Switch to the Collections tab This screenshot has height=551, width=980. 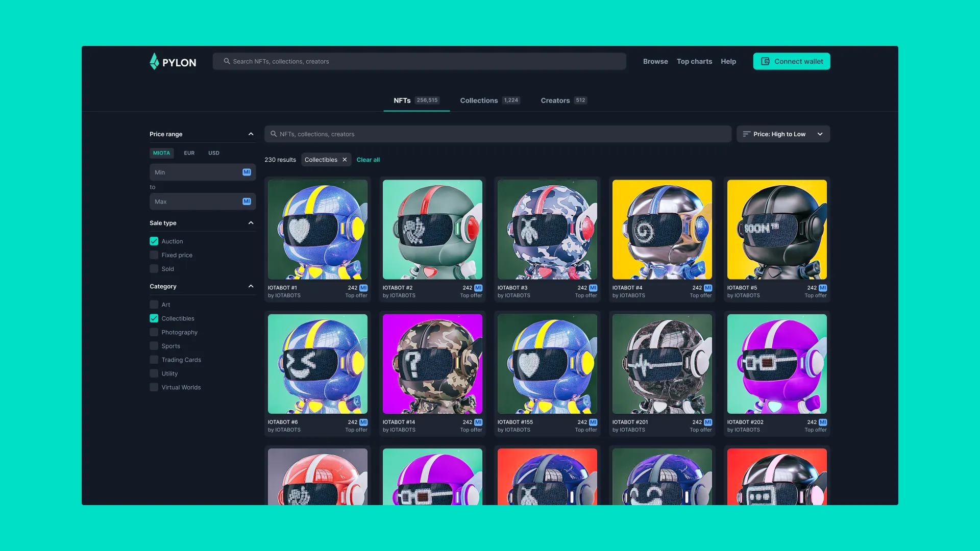[479, 100]
